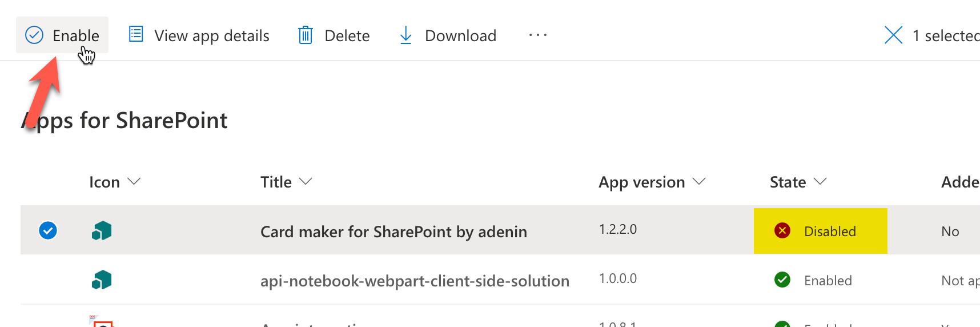Expand the Icon column dropdown
The image size is (980, 327).
134,182
